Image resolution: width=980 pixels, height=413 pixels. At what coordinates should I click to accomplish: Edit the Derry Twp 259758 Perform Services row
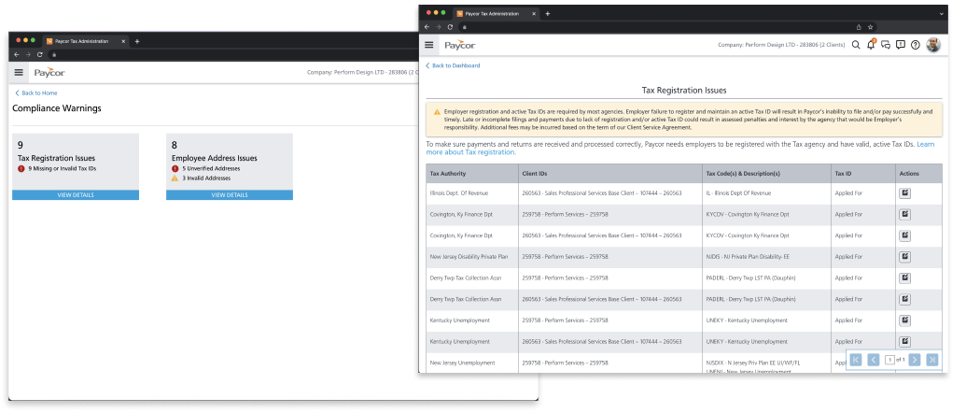click(x=904, y=278)
